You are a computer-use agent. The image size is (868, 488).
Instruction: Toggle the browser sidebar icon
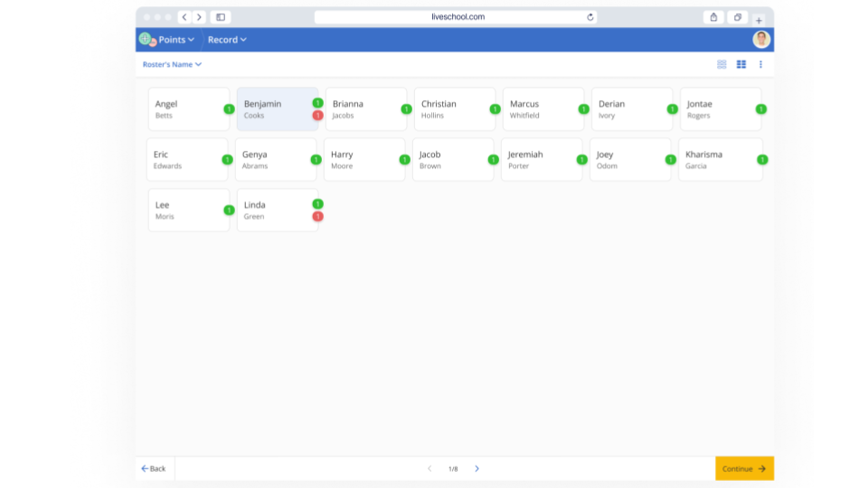click(x=221, y=17)
